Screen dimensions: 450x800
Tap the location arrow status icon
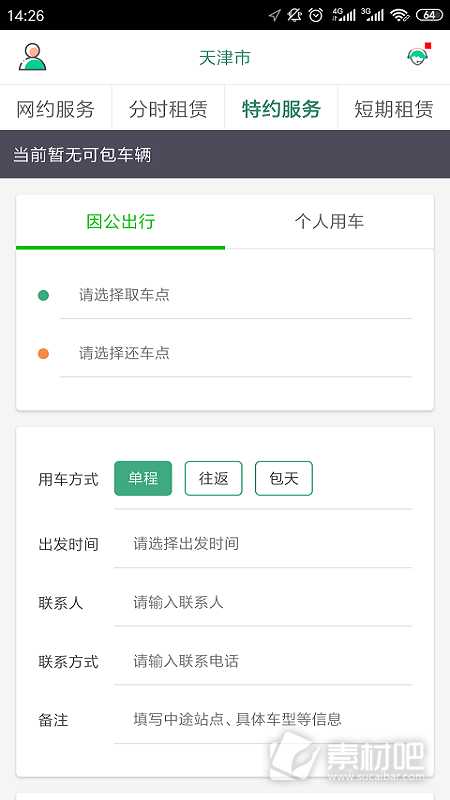click(274, 15)
